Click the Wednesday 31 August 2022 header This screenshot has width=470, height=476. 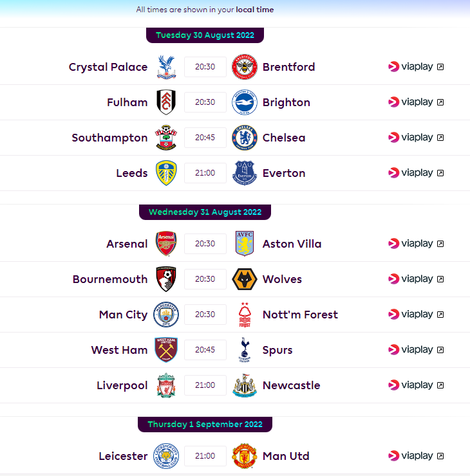click(x=205, y=212)
